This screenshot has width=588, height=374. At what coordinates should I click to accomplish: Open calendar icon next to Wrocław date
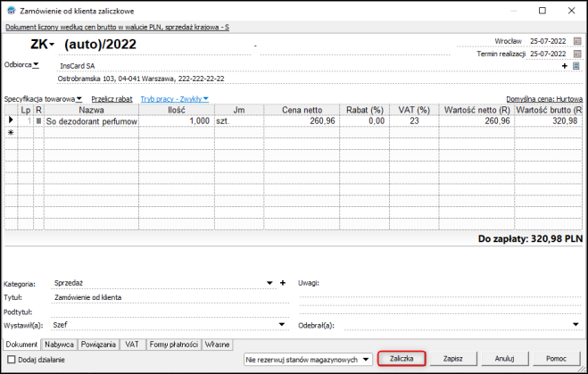[577, 41]
